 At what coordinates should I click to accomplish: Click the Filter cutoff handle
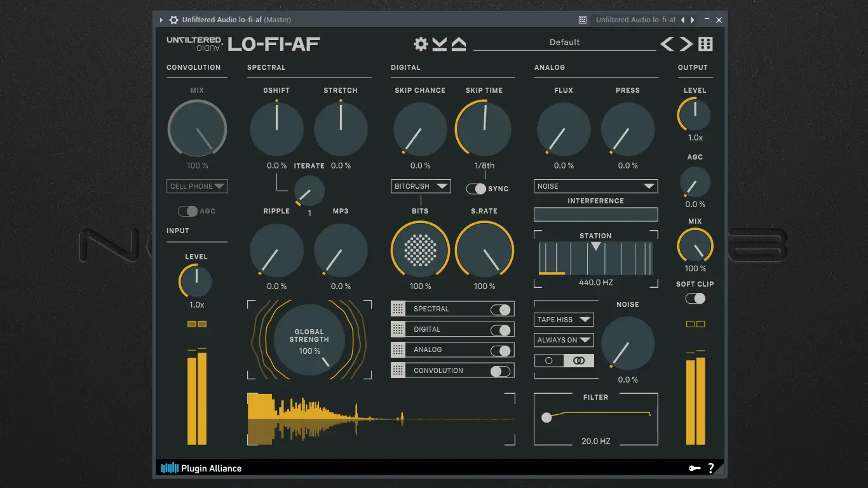[x=546, y=417]
